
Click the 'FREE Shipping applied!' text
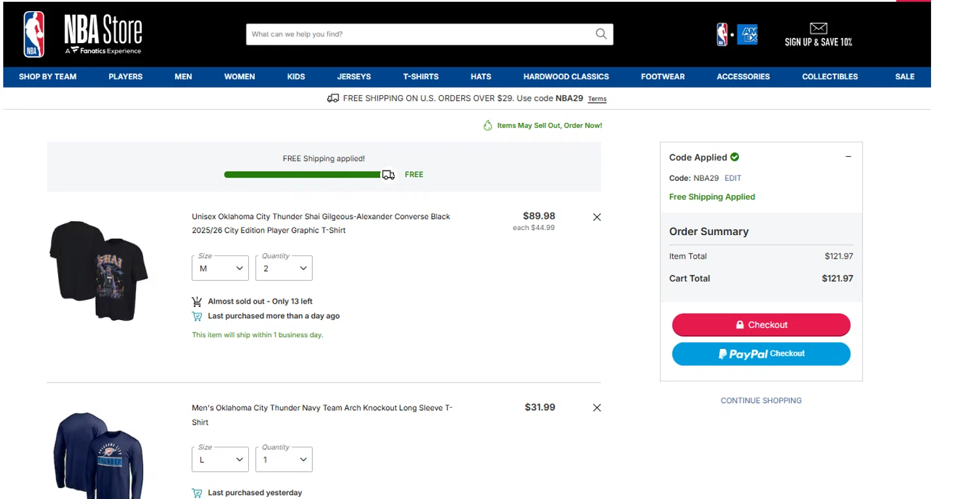coord(323,159)
